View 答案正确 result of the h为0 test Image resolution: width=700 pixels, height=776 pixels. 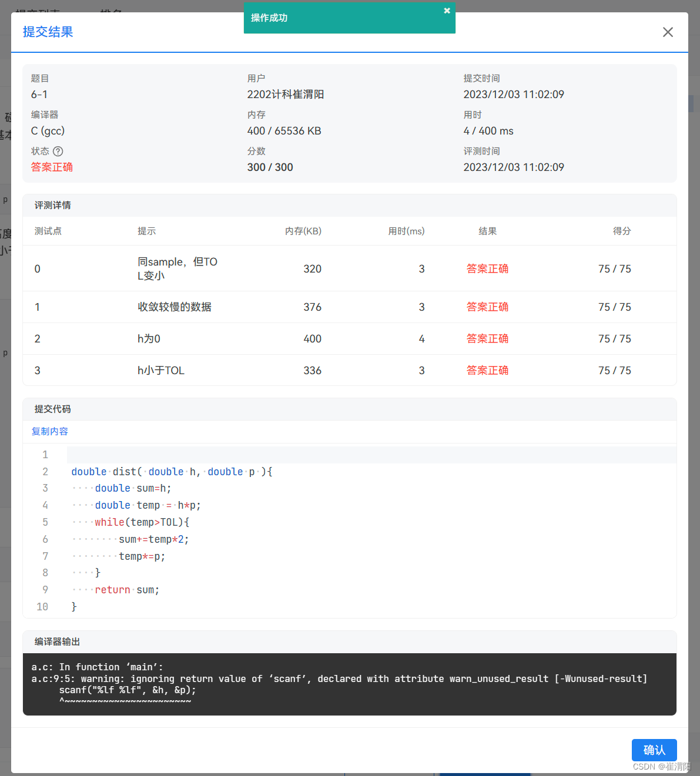(487, 338)
